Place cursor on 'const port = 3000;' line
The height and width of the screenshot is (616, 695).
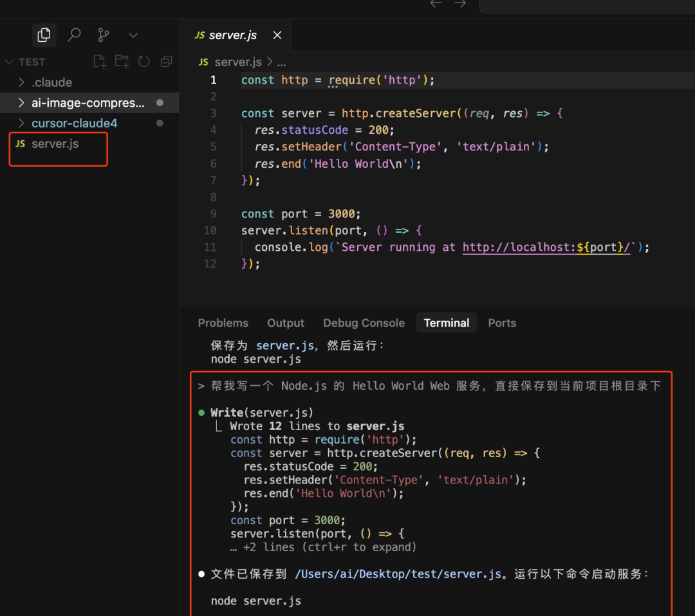coord(301,214)
